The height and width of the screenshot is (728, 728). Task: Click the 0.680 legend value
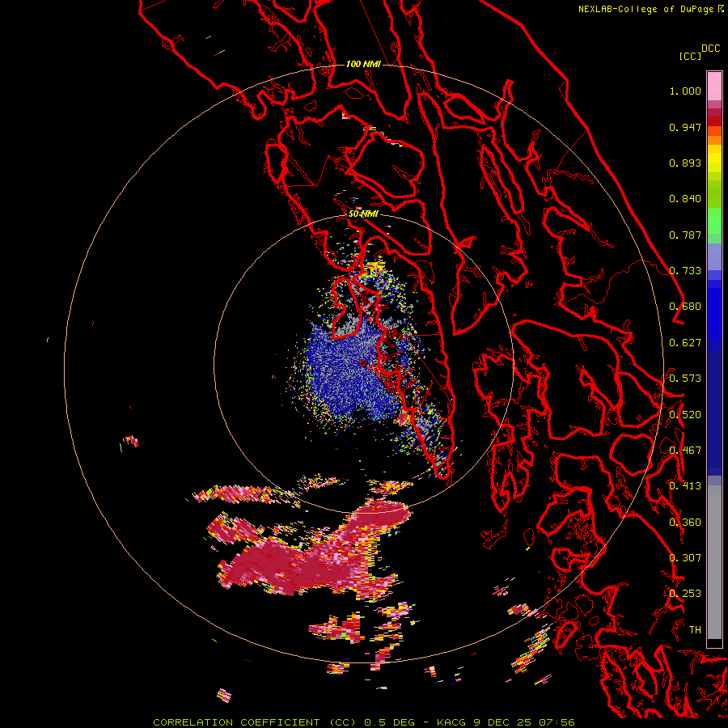[x=685, y=307]
